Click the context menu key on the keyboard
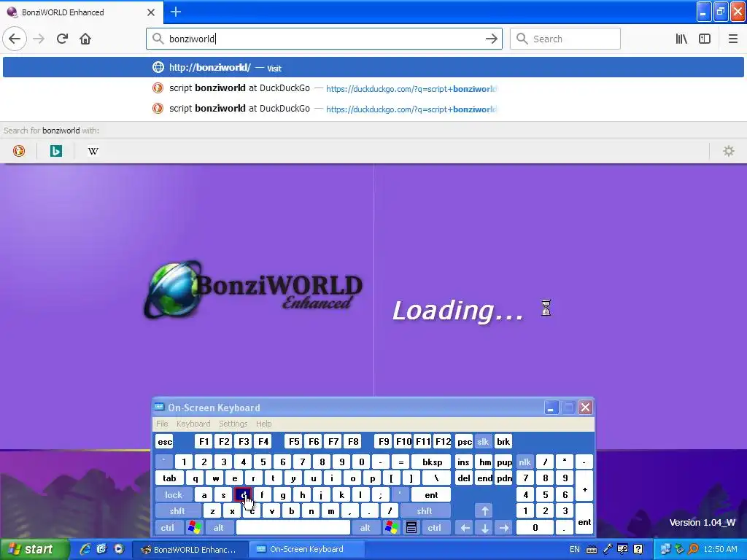The image size is (747, 560). (x=411, y=528)
